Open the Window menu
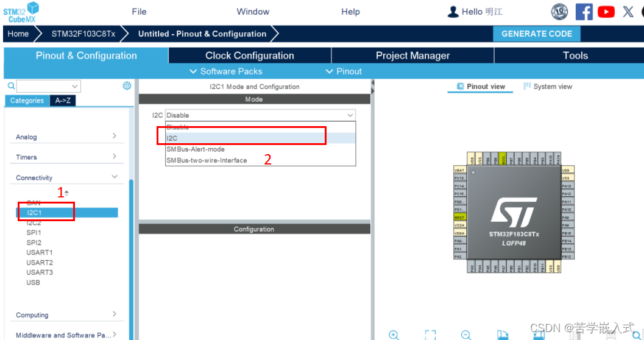 tap(253, 12)
